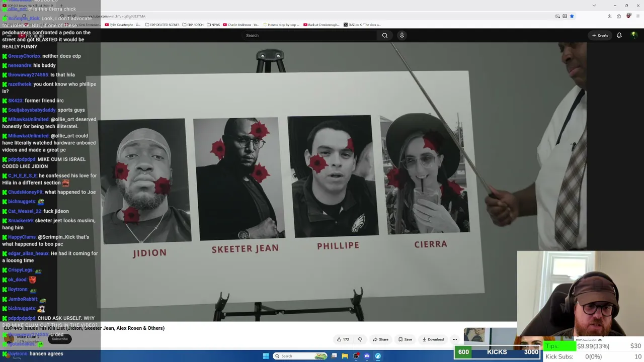Viewport: 644px width, 362px height.
Task: Click the video title text
Action: [85, 328]
